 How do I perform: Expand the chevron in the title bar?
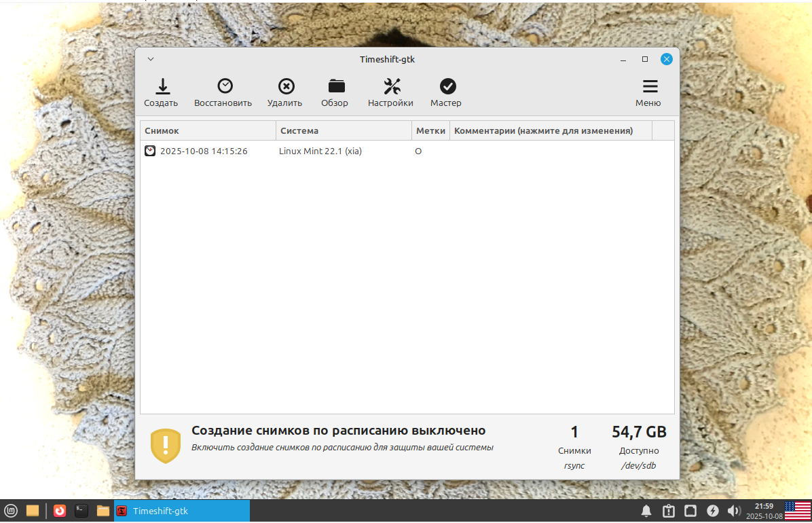150,59
